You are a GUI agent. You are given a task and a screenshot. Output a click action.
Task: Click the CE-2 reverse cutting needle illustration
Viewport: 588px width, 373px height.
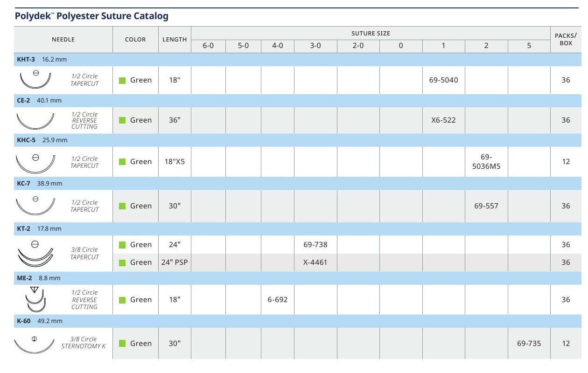35,120
